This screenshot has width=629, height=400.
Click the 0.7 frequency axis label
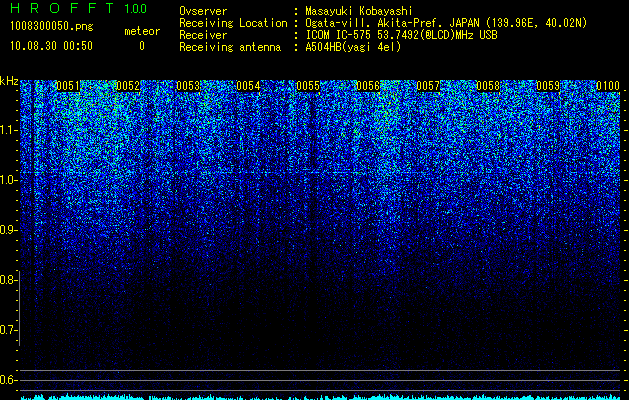click(8, 330)
